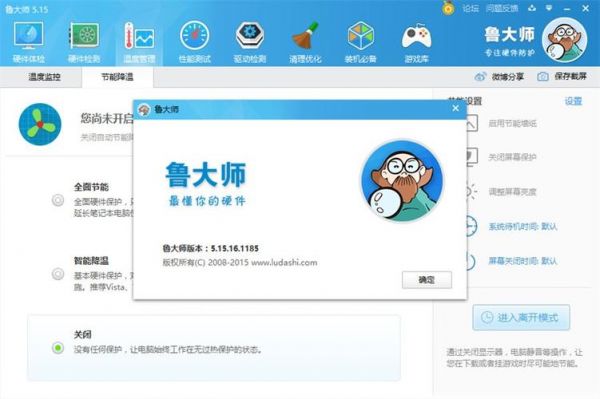Open the 设置 link in 节能设置 panel

click(573, 101)
